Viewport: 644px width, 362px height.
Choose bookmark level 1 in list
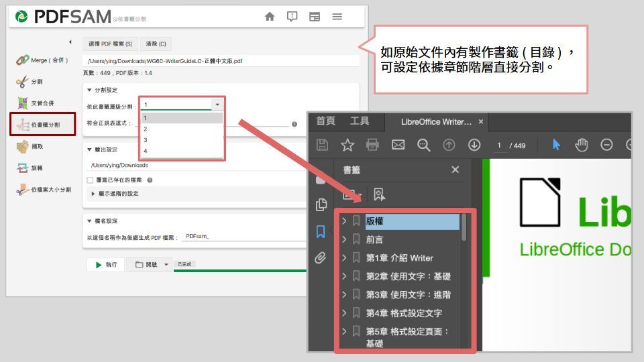[182, 118]
